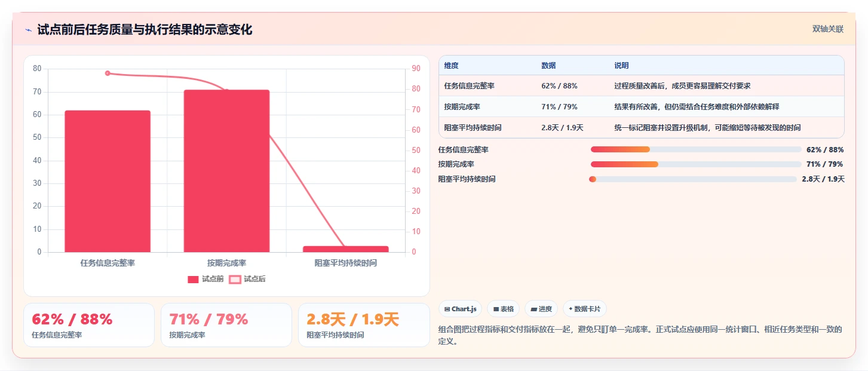868x371 pixels.
Task: Click the first point of the 试点后 line
Action: [108, 73]
